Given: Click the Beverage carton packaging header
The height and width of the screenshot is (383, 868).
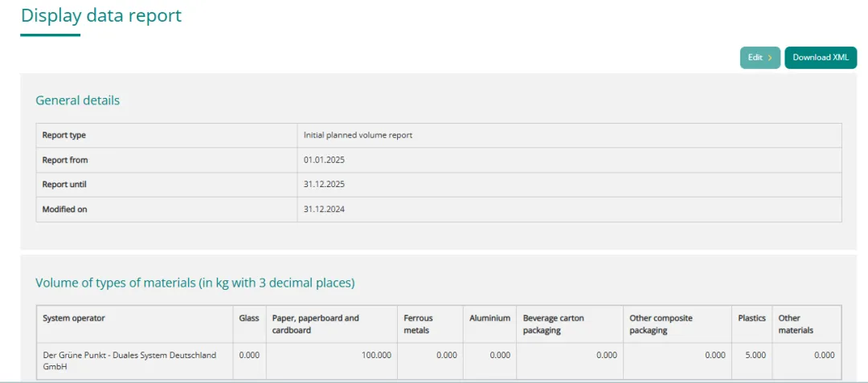Looking at the screenshot, I should pyautogui.click(x=554, y=324).
